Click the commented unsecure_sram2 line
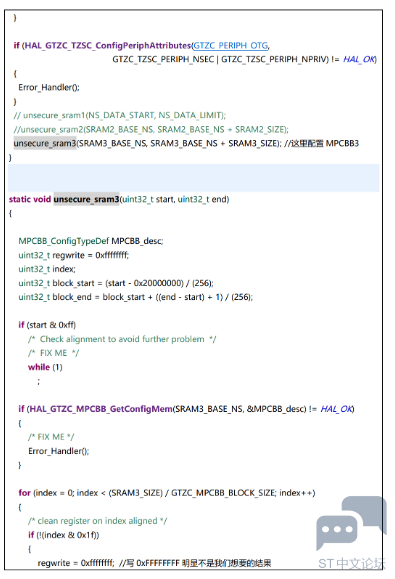Image resolution: width=395 pixels, height=579 pixels. (151, 130)
